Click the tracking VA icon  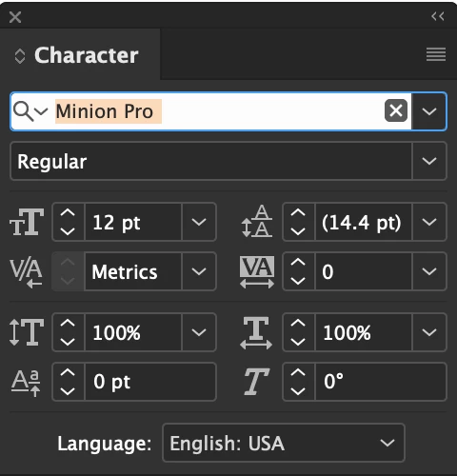click(257, 272)
